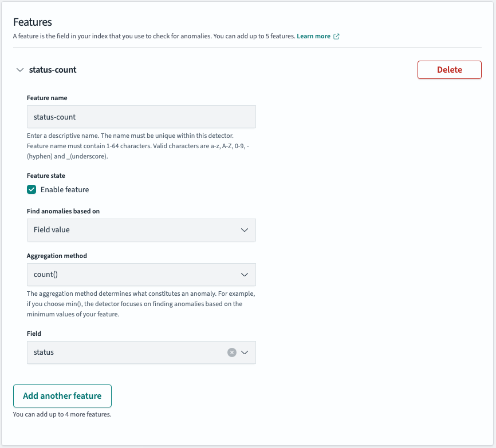Click external link icon beside Learn more
The width and height of the screenshot is (496, 448).
[336, 37]
